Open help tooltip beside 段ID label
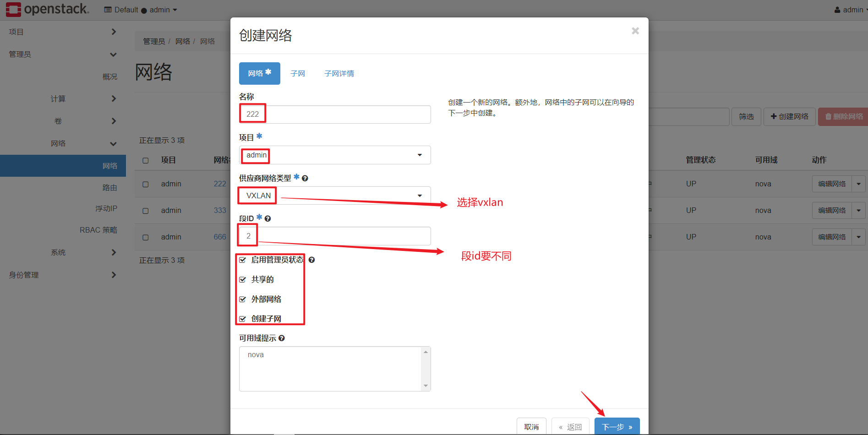This screenshot has height=435, width=868. (267, 218)
